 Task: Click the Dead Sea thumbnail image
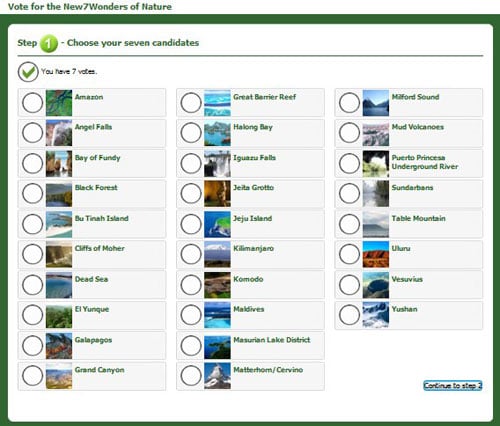click(x=59, y=285)
